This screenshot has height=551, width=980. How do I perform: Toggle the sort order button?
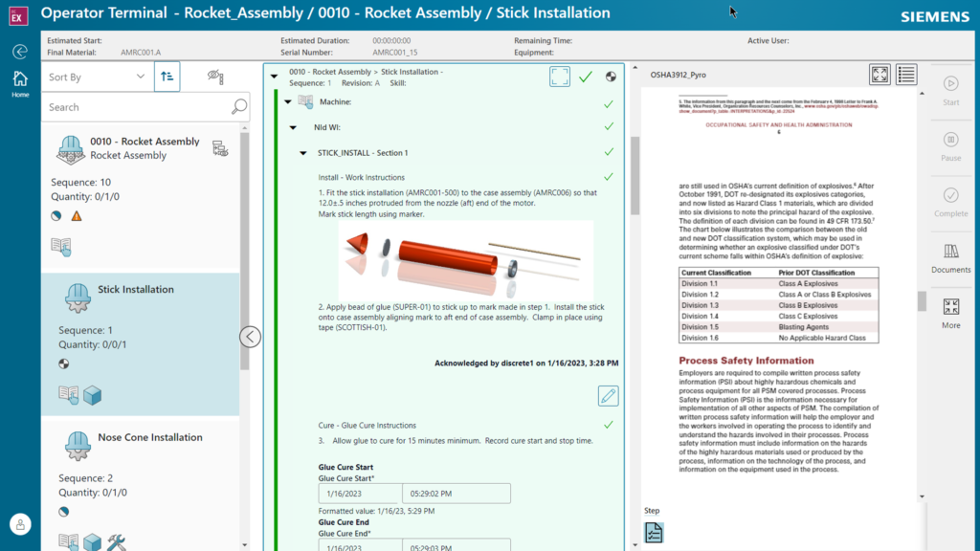(167, 77)
